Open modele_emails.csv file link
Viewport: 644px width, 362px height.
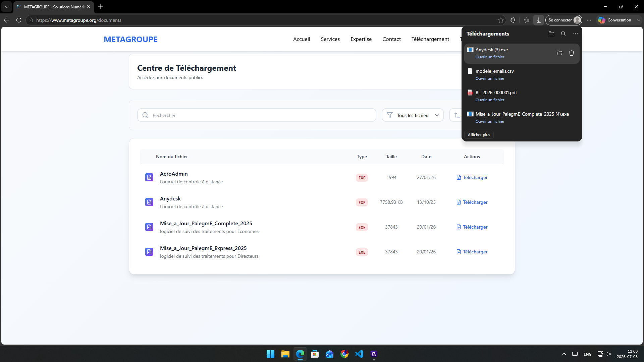(490, 78)
